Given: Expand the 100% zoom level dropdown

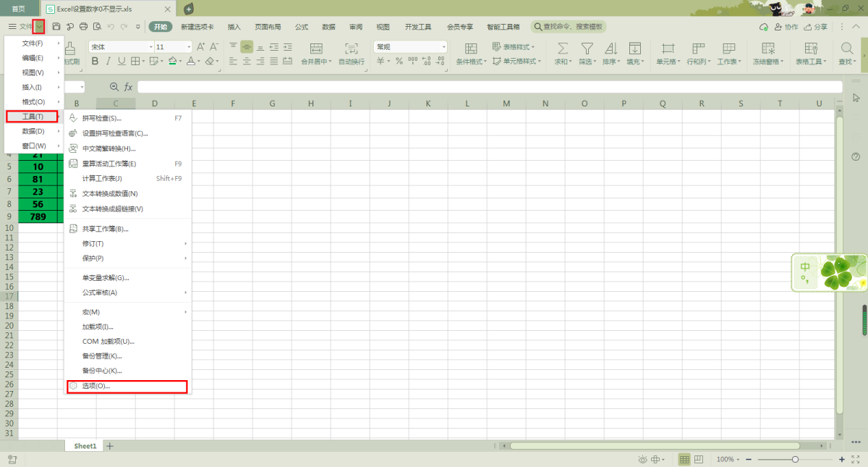Looking at the screenshot, I should tap(726, 460).
